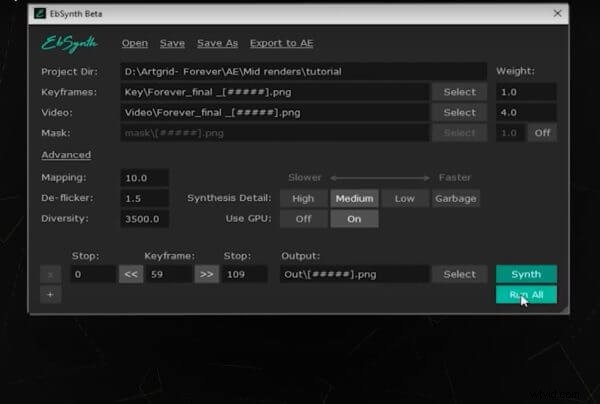Click the << previous keyframe button
Viewport: 600px width, 404px height.
coord(131,274)
